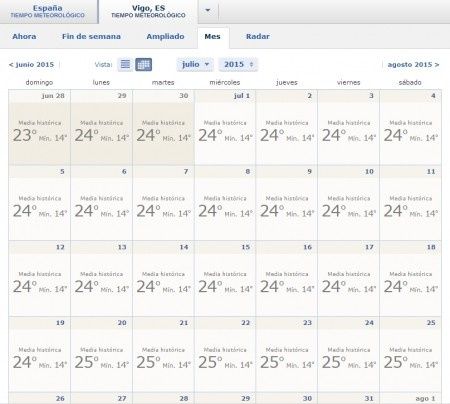Viewport: 450px width, 404px height.
Task: Open the julio month dropdown
Action: pos(195,64)
